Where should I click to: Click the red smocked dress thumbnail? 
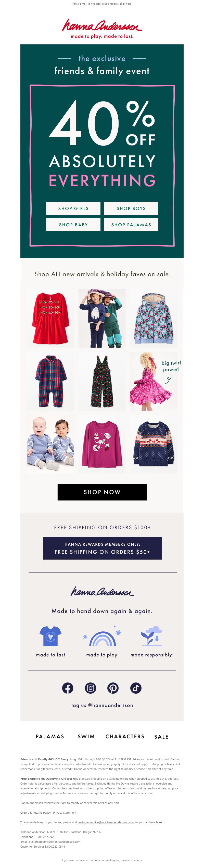(x=50, y=319)
